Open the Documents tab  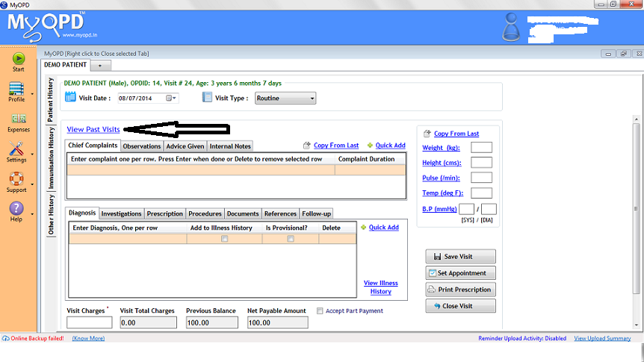point(243,213)
